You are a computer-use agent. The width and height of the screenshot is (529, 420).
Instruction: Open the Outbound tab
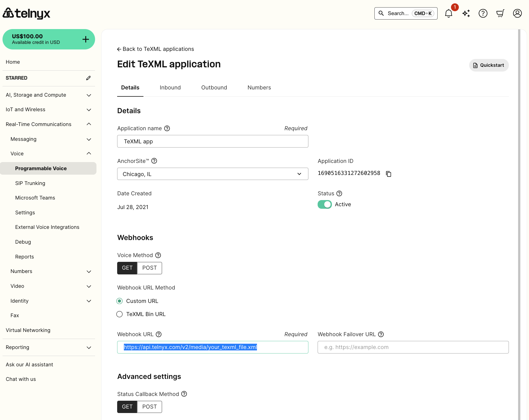pos(214,87)
